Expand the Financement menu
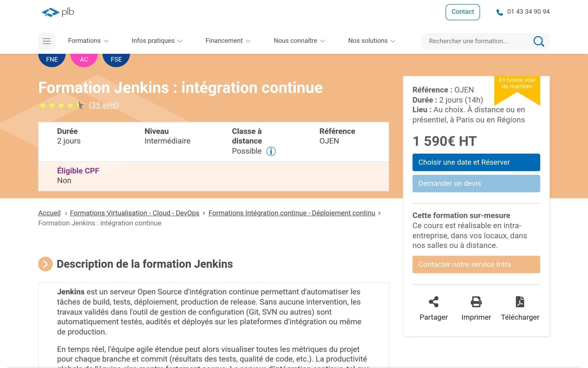588x368 pixels. click(x=228, y=41)
